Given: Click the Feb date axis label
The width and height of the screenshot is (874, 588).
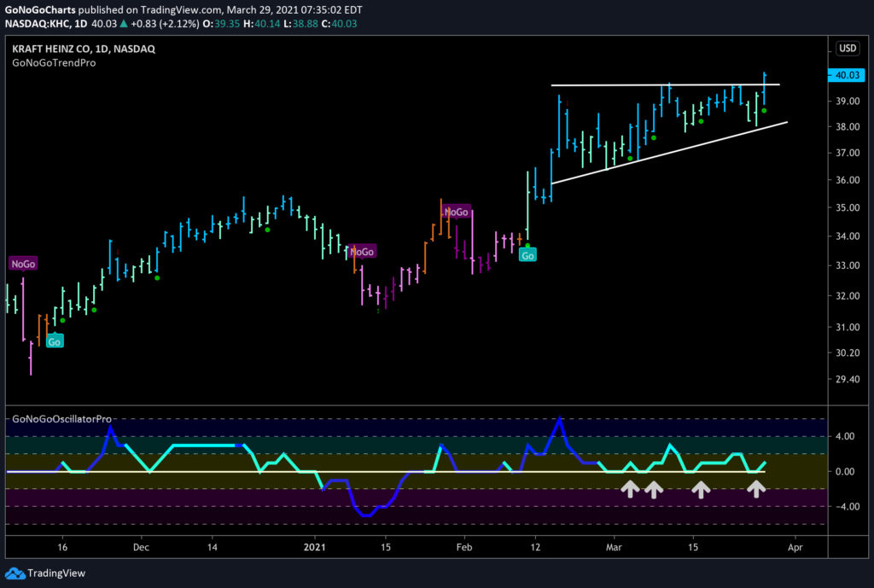Looking at the screenshot, I should point(464,547).
